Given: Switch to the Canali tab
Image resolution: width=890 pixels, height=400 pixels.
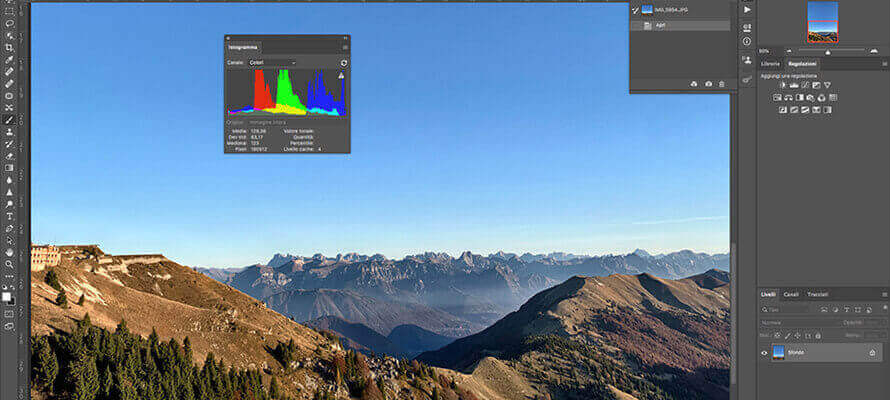Looking at the screenshot, I should point(791,294).
